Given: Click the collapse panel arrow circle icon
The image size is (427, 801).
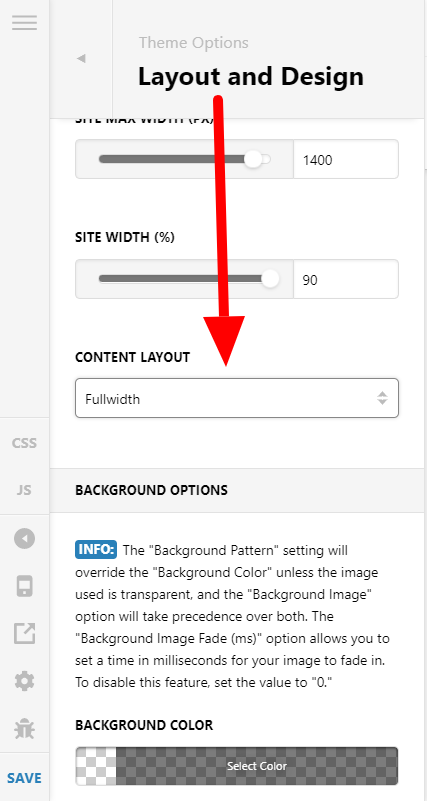Looking at the screenshot, I should coord(25,538).
